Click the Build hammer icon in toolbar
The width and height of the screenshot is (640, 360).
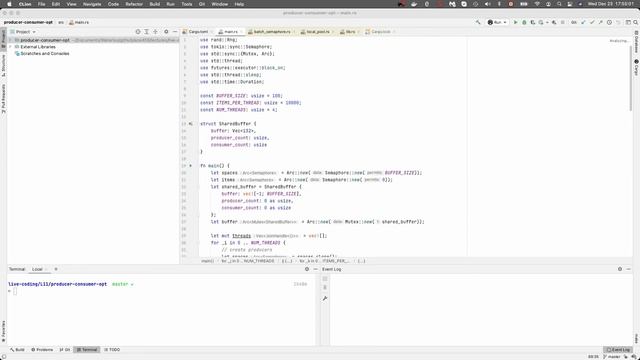[x=478, y=22]
